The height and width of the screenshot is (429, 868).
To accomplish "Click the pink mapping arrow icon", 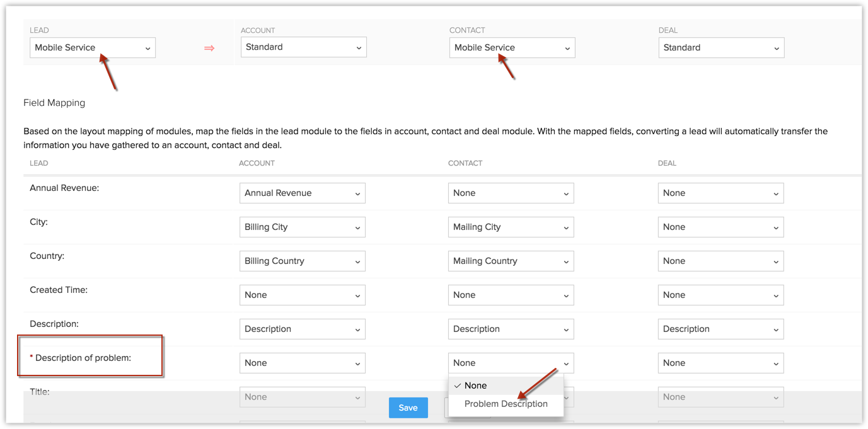I will pos(209,48).
